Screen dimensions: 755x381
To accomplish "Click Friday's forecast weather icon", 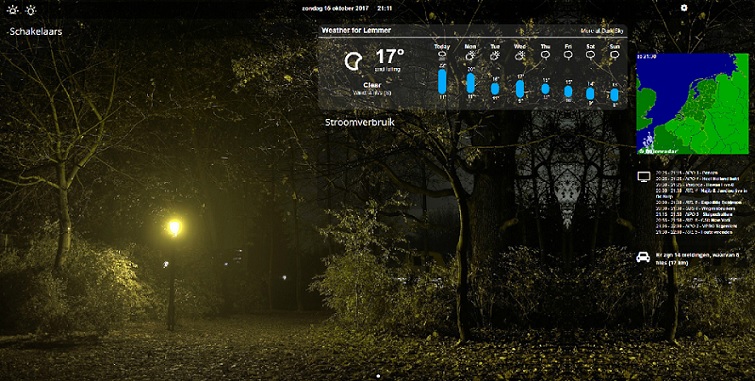I will [568, 55].
